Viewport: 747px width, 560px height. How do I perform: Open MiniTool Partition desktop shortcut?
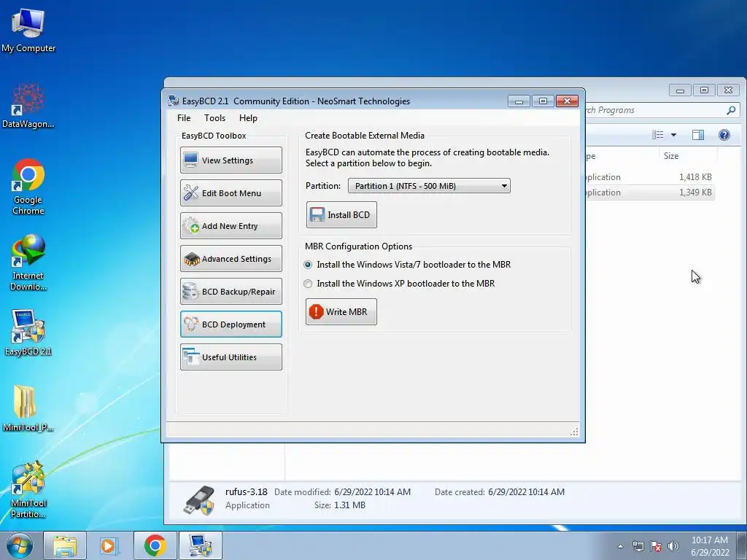coord(28,489)
